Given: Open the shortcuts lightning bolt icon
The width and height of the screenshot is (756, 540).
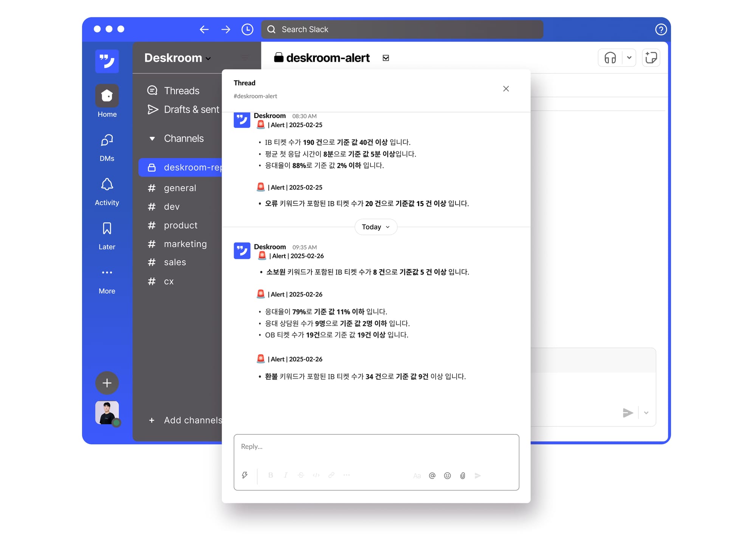Looking at the screenshot, I should click(x=245, y=475).
